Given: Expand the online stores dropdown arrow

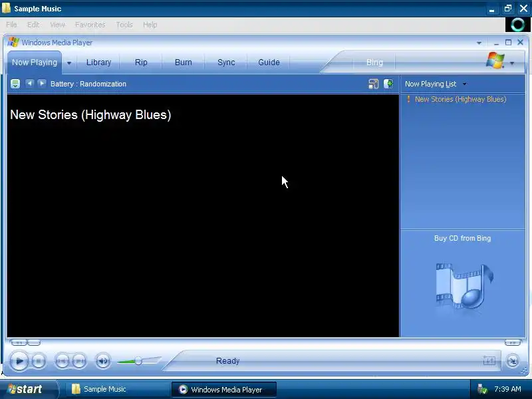Looking at the screenshot, I should [512, 63].
